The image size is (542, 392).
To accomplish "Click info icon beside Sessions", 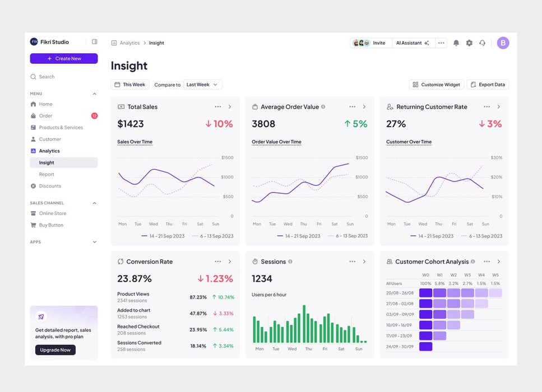I will click(x=290, y=262).
